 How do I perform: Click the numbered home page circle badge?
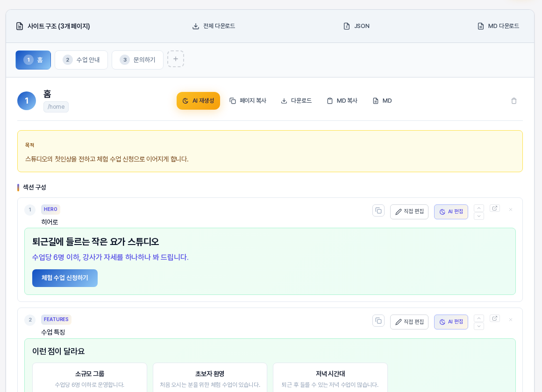click(27, 101)
